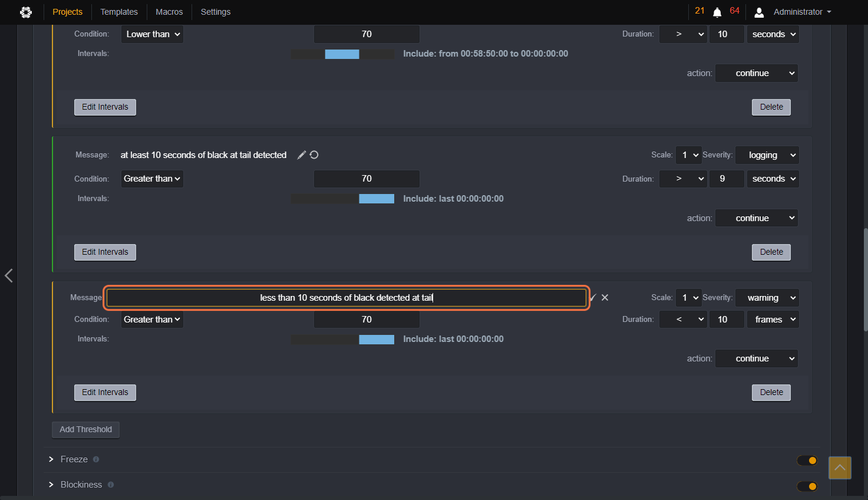Open the Administrator account menu
This screenshot has height=500, width=868.
[x=802, y=12]
